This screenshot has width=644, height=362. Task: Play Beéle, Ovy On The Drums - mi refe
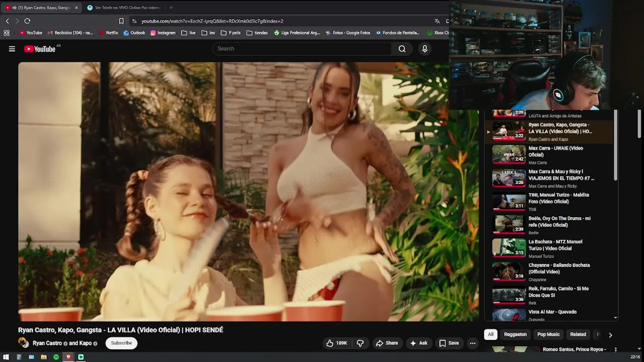point(549,225)
